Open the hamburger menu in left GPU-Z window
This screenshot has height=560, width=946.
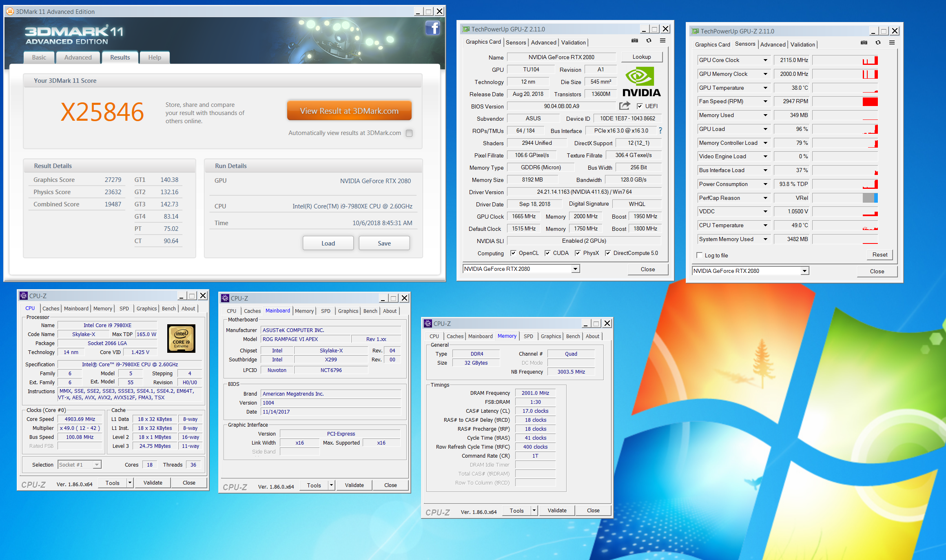tap(662, 41)
